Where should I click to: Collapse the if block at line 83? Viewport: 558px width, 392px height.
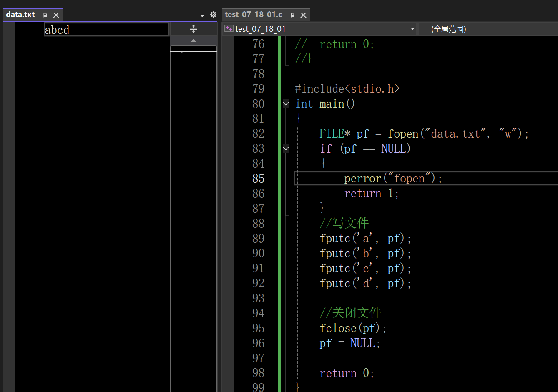286,148
